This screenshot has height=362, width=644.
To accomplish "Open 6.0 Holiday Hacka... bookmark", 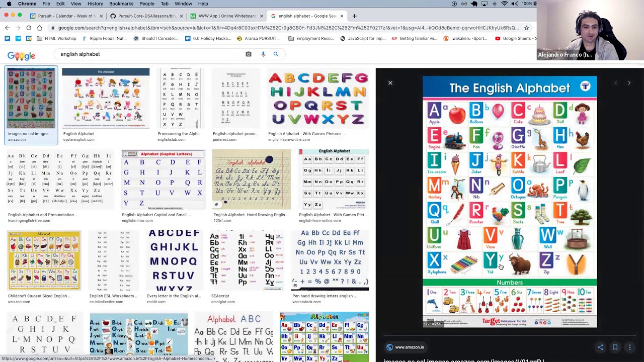I will [208, 38].
